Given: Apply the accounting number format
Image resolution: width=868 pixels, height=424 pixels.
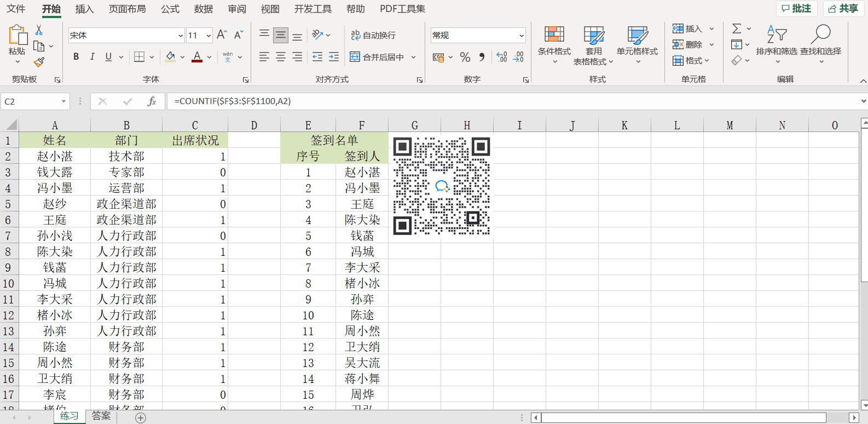Looking at the screenshot, I should pyautogui.click(x=438, y=57).
